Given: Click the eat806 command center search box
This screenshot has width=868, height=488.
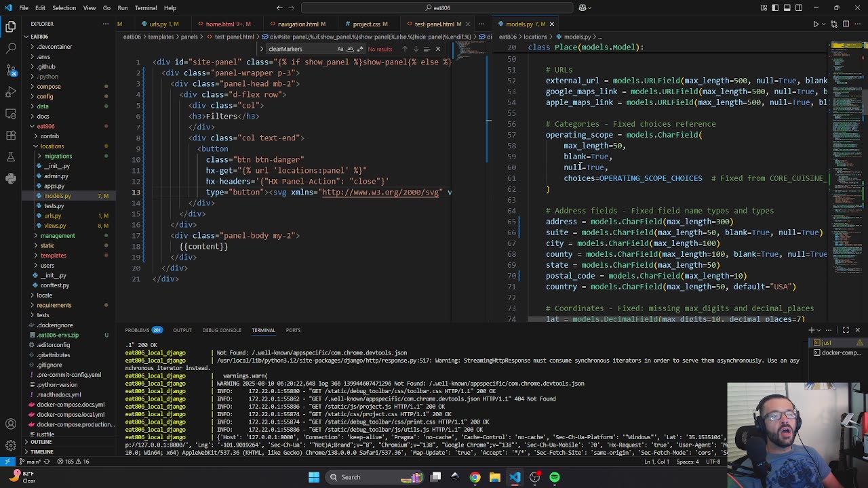Looking at the screenshot, I should coord(437,8).
